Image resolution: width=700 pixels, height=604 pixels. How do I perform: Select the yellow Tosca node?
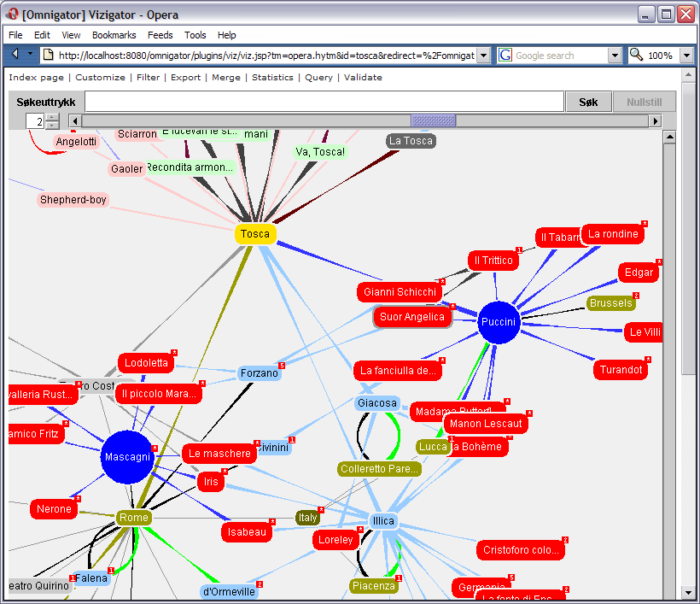(255, 234)
